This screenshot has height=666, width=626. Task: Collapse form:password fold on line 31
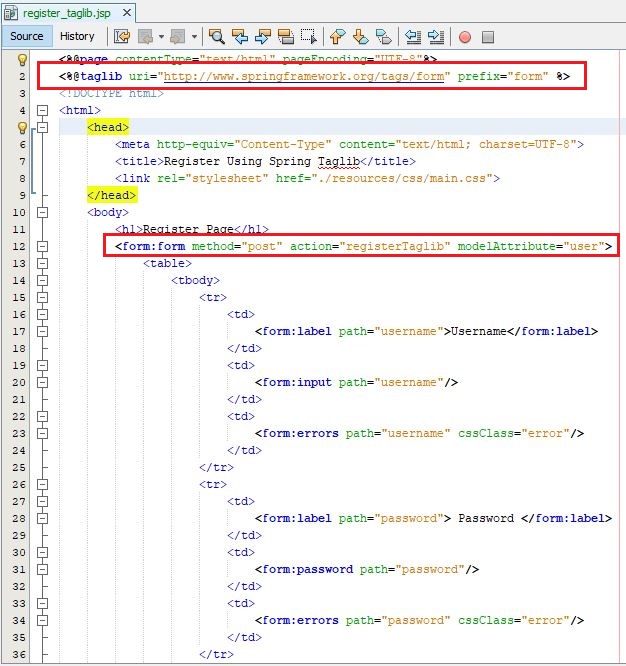[42, 569]
